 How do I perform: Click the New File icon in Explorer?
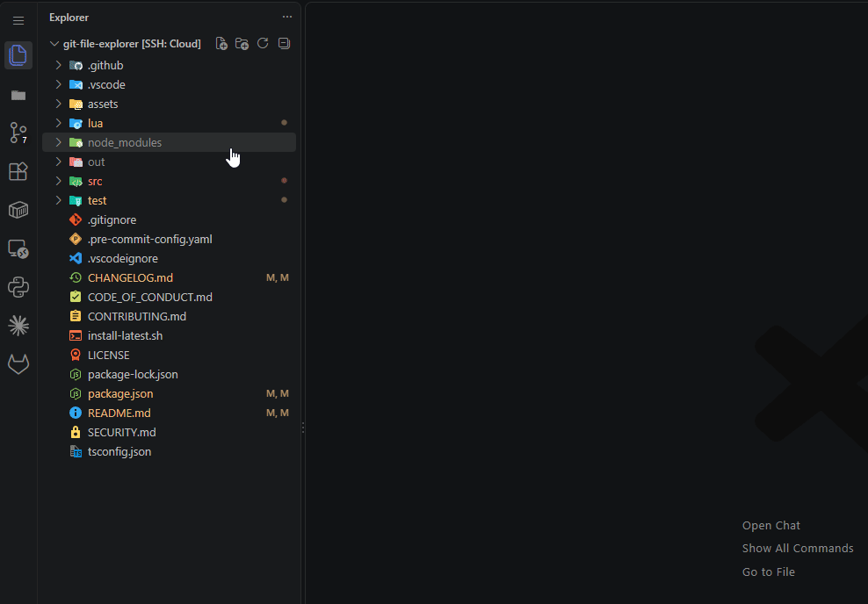point(221,44)
